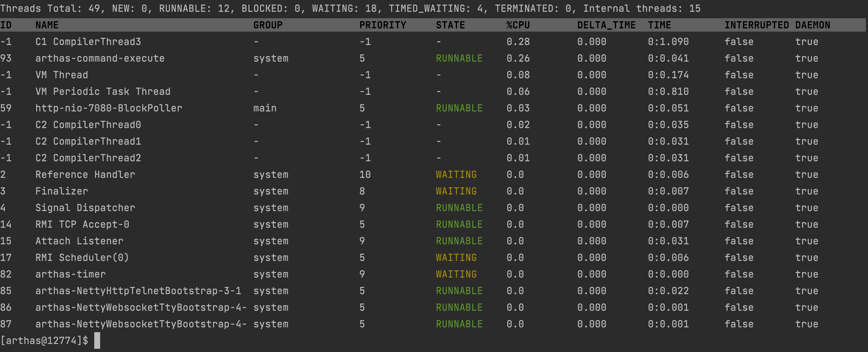This screenshot has height=352, width=868.
Task: Click the DAEMON column header
Action: (812, 25)
